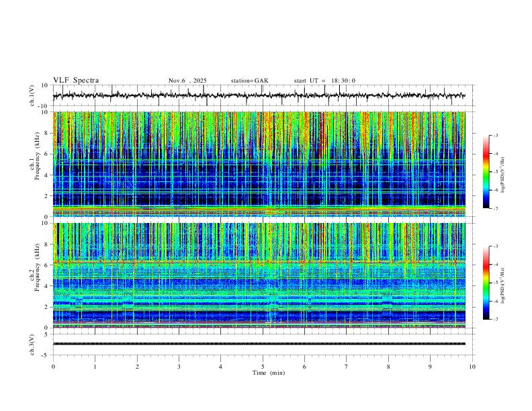532x411 pixels.
Task: Click the ch.2 PSD color scale bar
Action: pos(486,283)
